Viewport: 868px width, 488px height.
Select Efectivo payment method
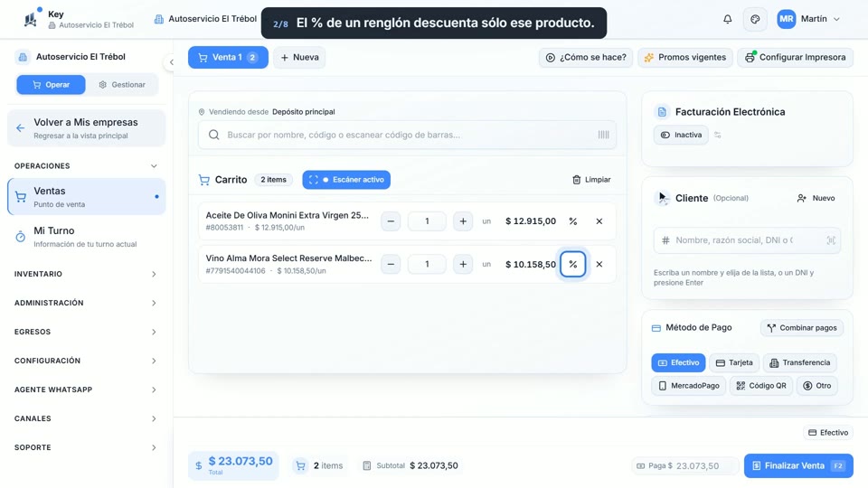point(678,363)
